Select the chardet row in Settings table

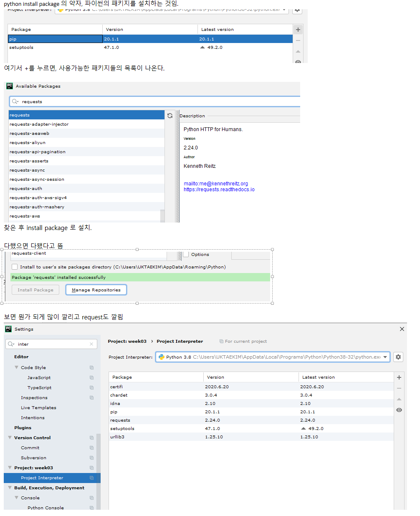coord(251,395)
